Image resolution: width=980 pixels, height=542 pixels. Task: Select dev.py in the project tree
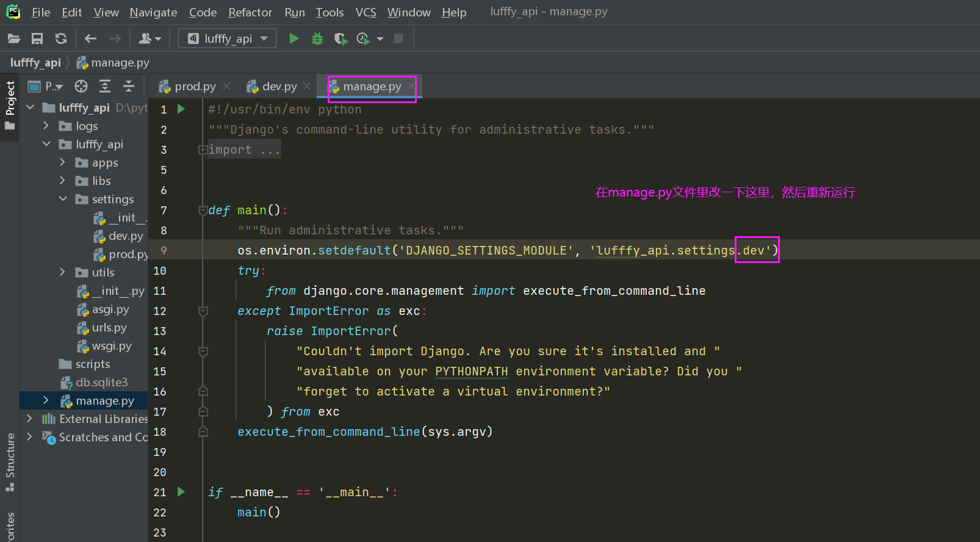click(118, 236)
